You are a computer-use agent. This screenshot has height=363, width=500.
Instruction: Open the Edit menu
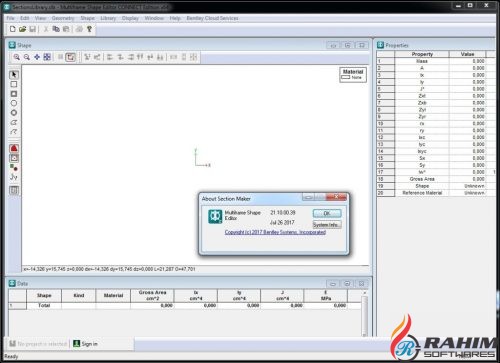pyautogui.click(x=25, y=18)
